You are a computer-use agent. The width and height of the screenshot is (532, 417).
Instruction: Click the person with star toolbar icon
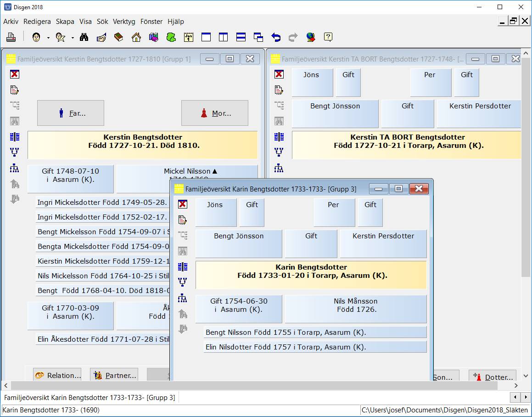point(61,37)
